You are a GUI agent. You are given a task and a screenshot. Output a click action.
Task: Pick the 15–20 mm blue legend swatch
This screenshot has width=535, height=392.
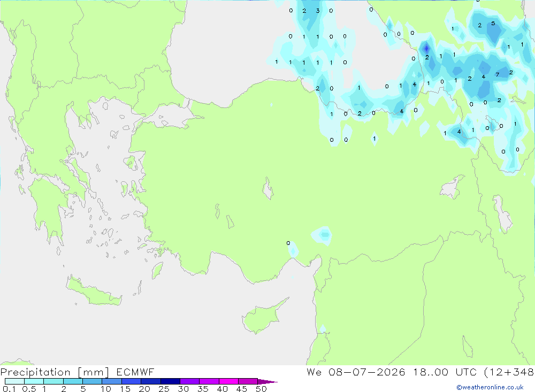tap(131, 381)
